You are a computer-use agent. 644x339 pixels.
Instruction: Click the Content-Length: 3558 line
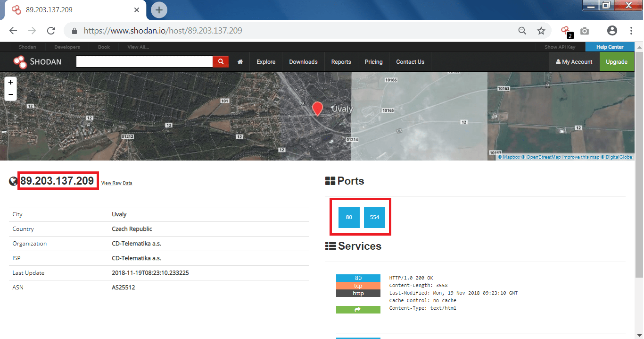pos(419,286)
